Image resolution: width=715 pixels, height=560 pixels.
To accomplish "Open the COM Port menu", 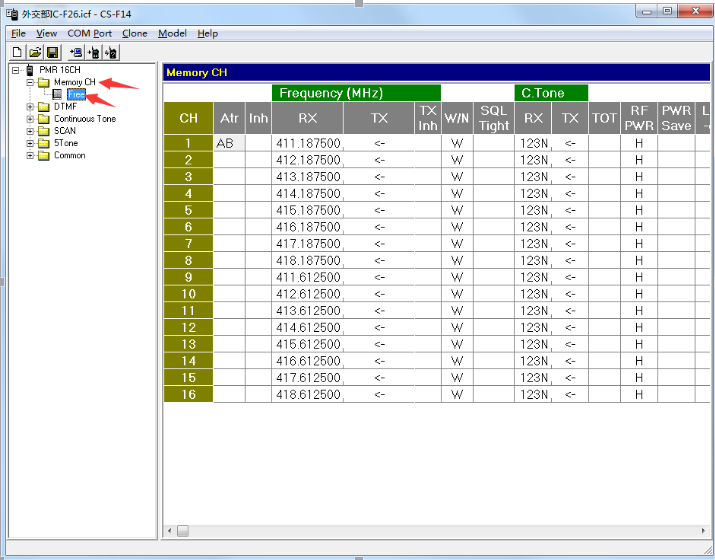I will tap(89, 33).
